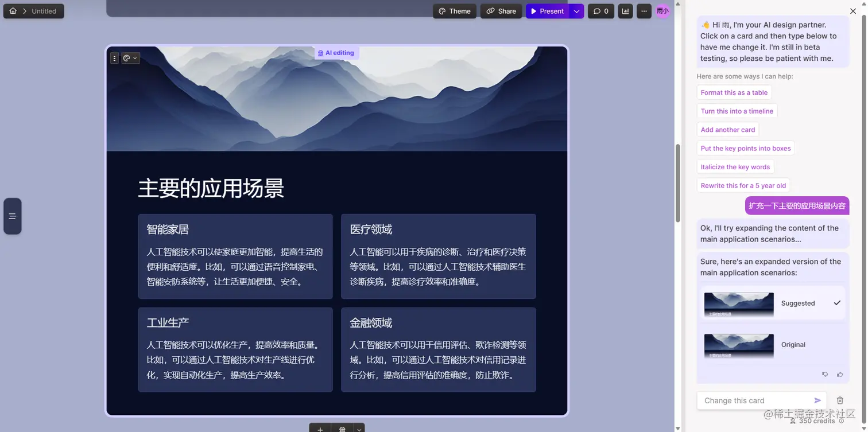The width and height of the screenshot is (868, 432).
Task: Open the Theme panel
Action: (x=455, y=11)
